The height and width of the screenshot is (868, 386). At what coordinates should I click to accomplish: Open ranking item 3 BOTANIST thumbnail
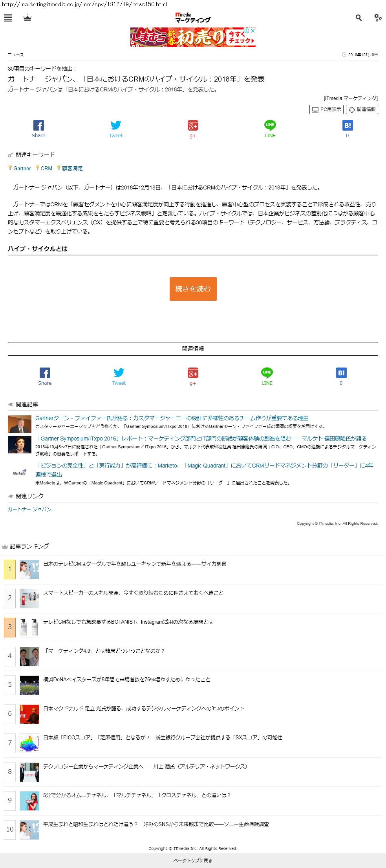click(x=29, y=627)
